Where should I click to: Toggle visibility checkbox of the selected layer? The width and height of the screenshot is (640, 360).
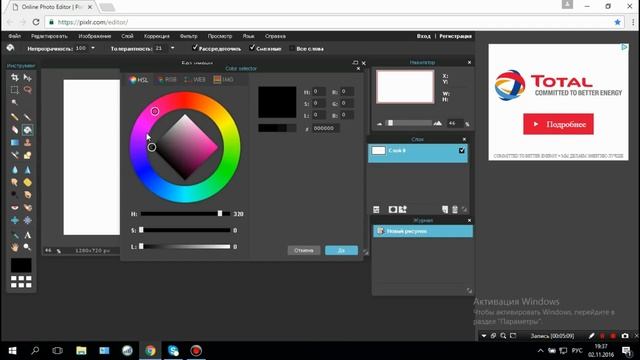pos(462,150)
